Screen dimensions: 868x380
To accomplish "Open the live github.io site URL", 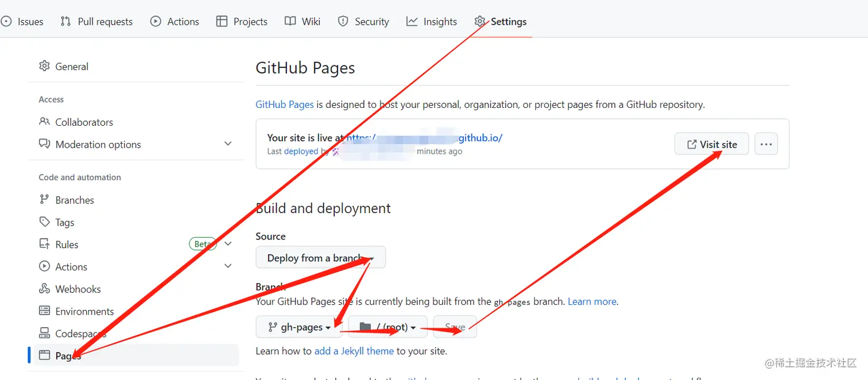I will click(425, 138).
